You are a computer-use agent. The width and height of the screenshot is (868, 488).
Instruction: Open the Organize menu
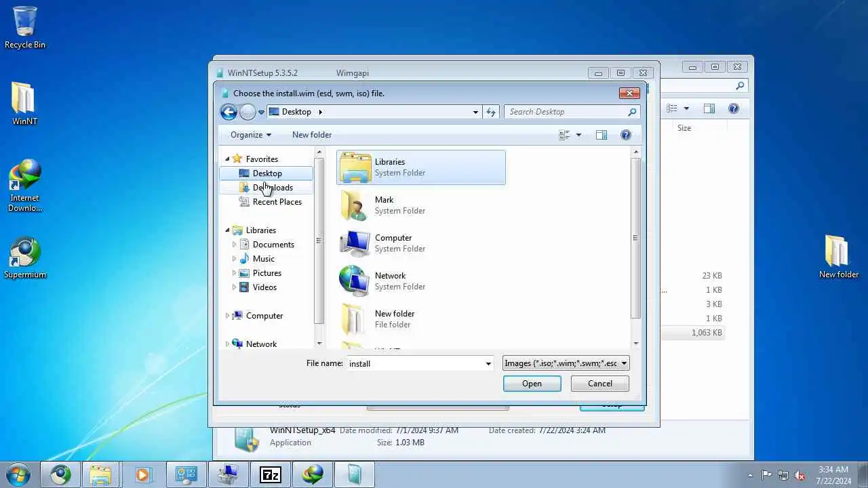click(250, 135)
